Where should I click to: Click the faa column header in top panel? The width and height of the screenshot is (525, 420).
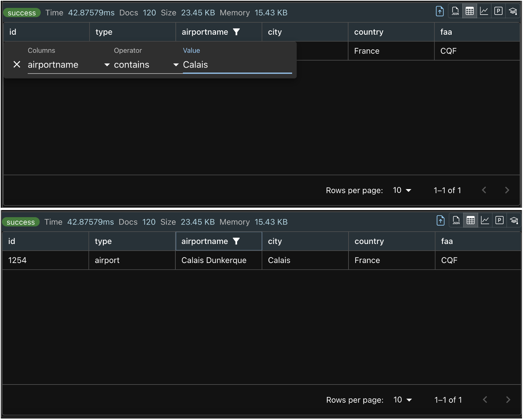click(x=477, y=32)
